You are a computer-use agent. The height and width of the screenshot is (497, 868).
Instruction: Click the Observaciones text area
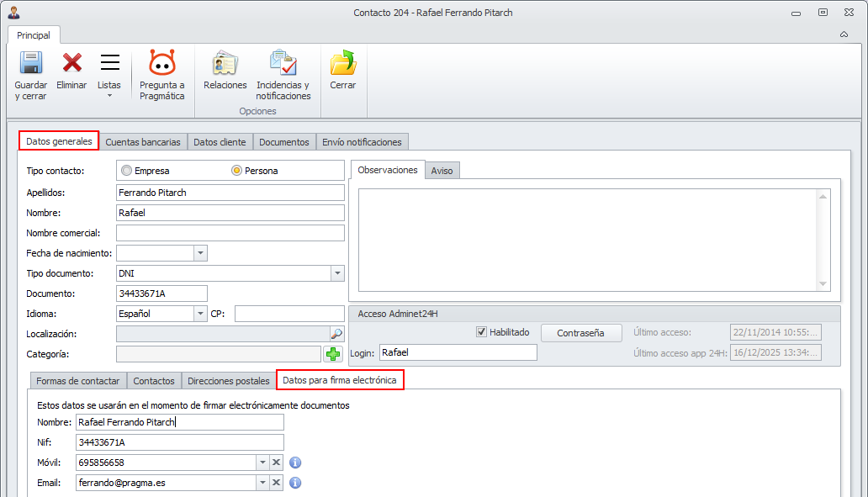point(588,241)
